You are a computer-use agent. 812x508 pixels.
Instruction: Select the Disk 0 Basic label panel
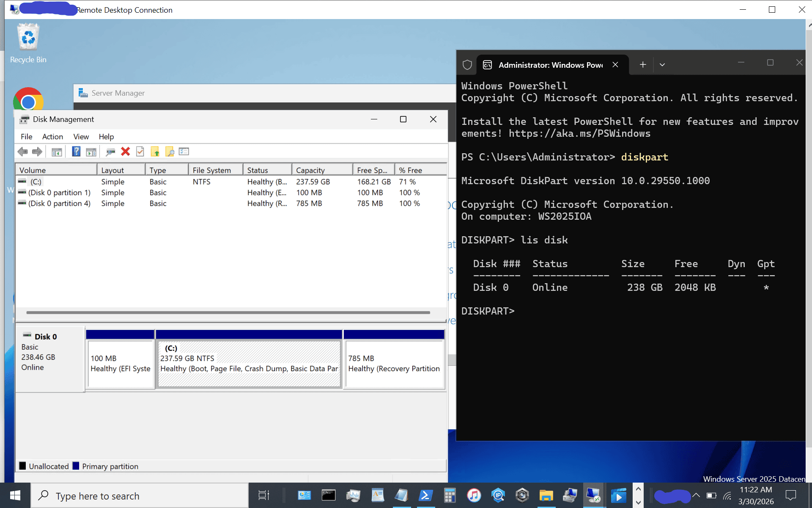pos(50,359)
